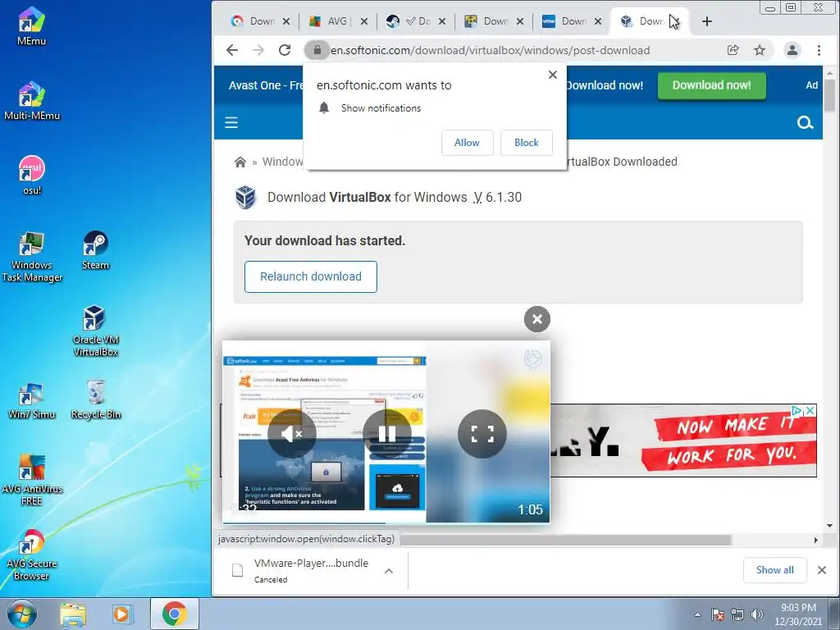Expand the floating video to fullscreen
Image resolution: width=840 pixels, height=630 pixels.
pos(482,433)
